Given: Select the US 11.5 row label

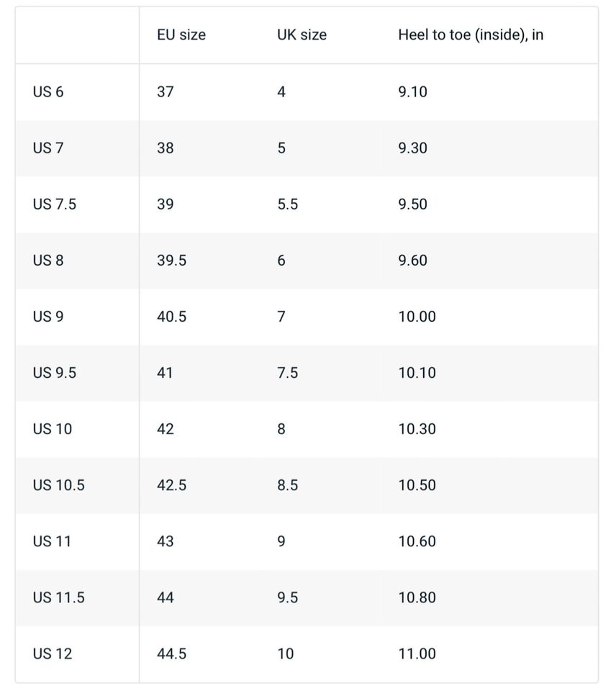Looking at the screenshot, I should tap(58, 597).
